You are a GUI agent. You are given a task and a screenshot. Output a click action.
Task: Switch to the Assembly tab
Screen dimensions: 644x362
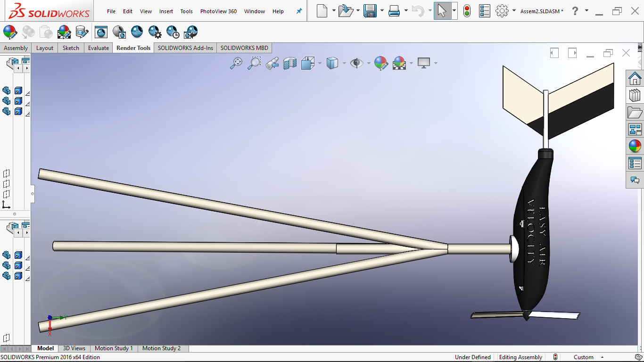click(x=16, y=48)
